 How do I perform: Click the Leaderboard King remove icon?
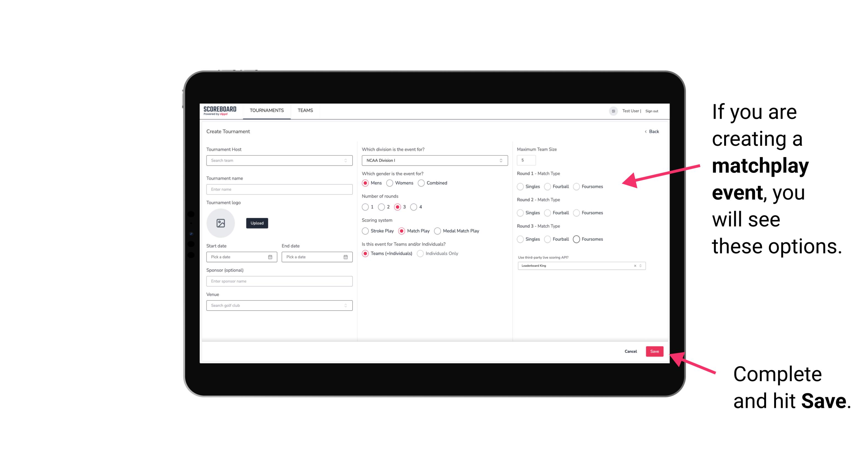635,266
